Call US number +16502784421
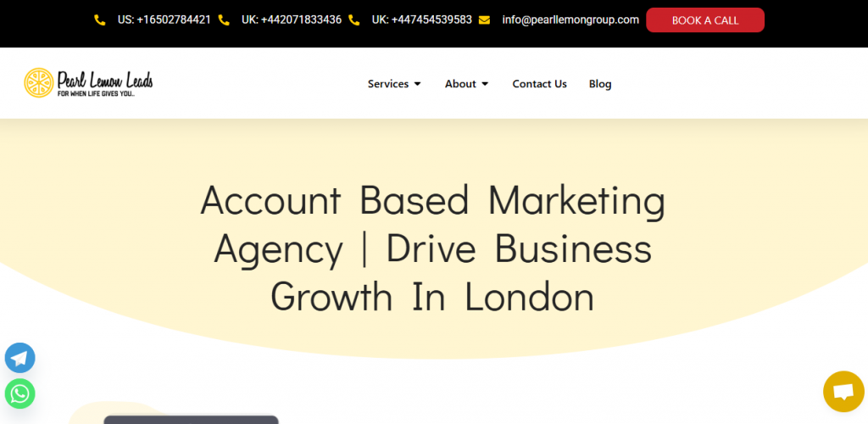This screenshot has height=424, width=868. pos(164,20)
